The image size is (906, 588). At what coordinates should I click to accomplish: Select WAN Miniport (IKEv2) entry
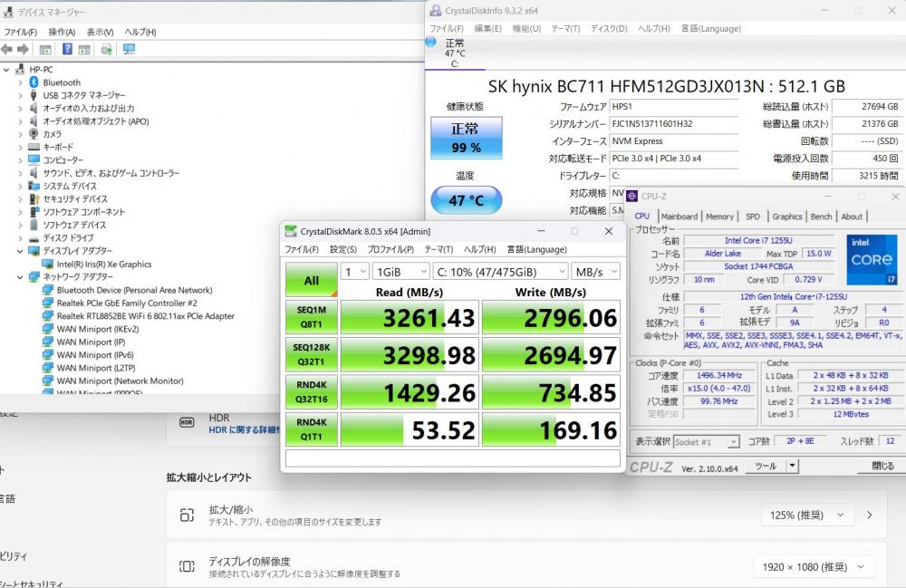coord(98,329)
